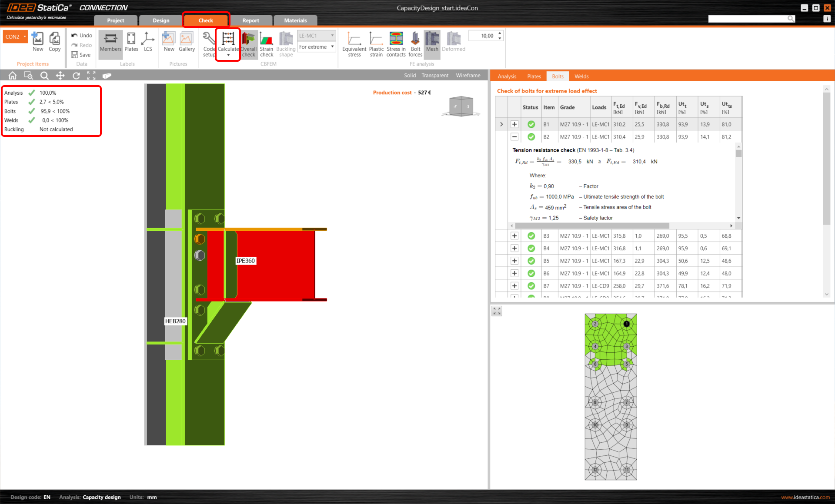This screenshot has height=504, width=835.
Task: Switch model view to Wireframe
Action: point(468,76)
